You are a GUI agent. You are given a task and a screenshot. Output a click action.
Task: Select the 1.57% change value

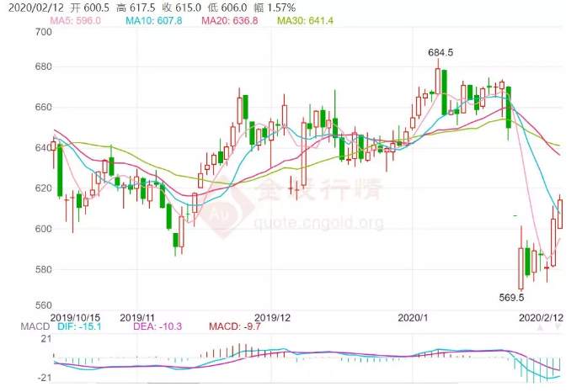coord(280,8)
